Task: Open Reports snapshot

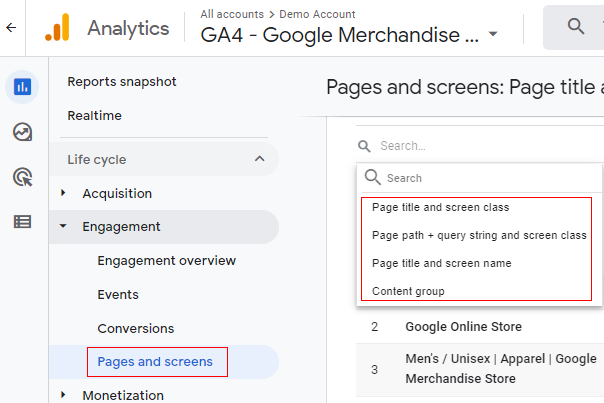Action: [122, 82]
